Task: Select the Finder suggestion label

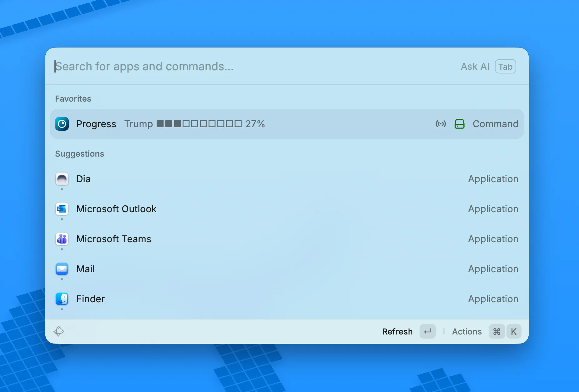Action: (x=91, y=299)
